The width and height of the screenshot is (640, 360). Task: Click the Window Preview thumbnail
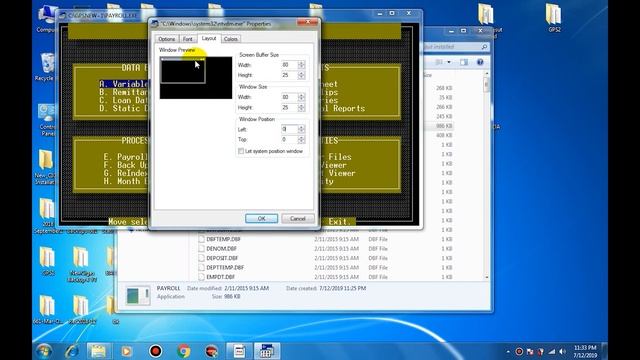point(196,78)
